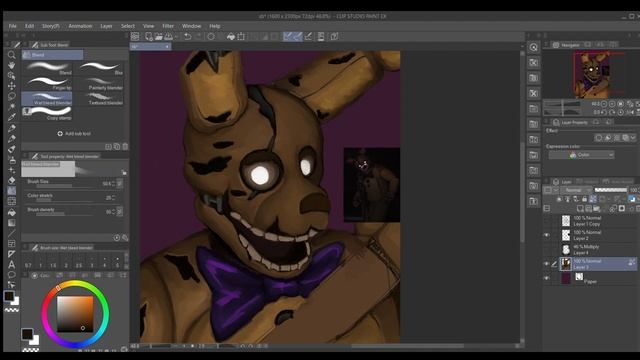Open the Window menu
This screenshot has width=640, height=360.
[x=191, y=26]
